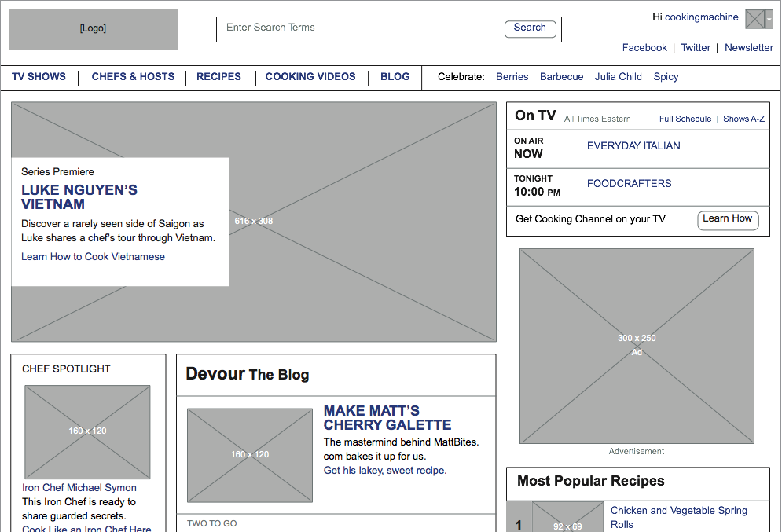The image size is (782, 532).
Task: Click the Most Popular Recipes heading
Action: tap(590, 481)
